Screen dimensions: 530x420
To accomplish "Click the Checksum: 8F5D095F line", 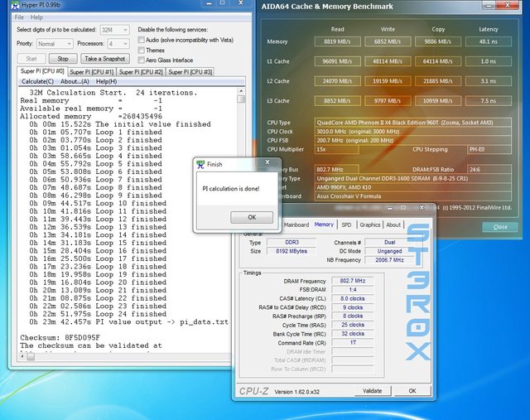I will [x=60, y=337].
